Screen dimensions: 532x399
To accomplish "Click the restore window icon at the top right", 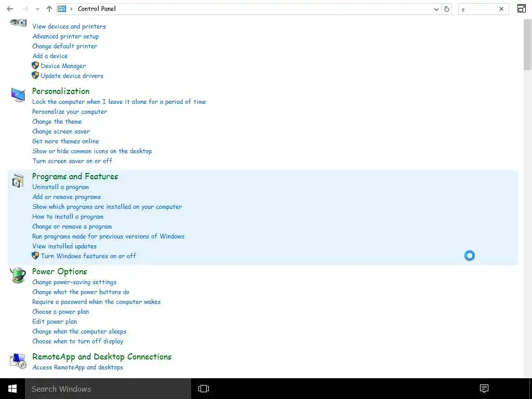I will [x=522, y=8].
